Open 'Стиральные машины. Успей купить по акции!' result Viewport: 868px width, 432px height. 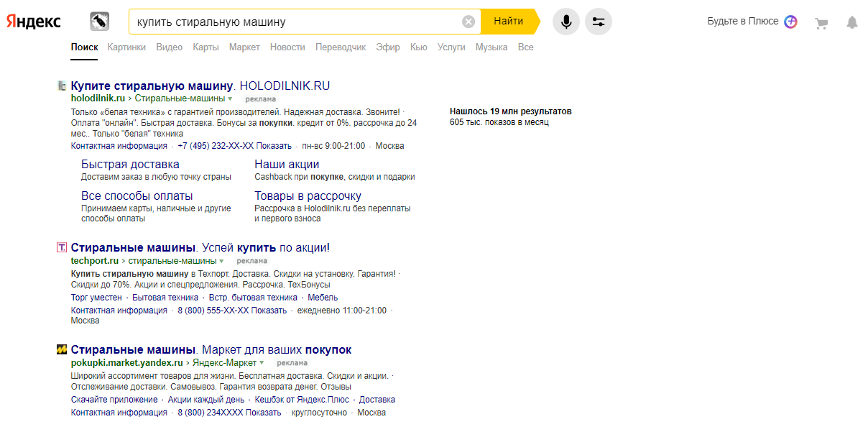click(x=200, y=248)
